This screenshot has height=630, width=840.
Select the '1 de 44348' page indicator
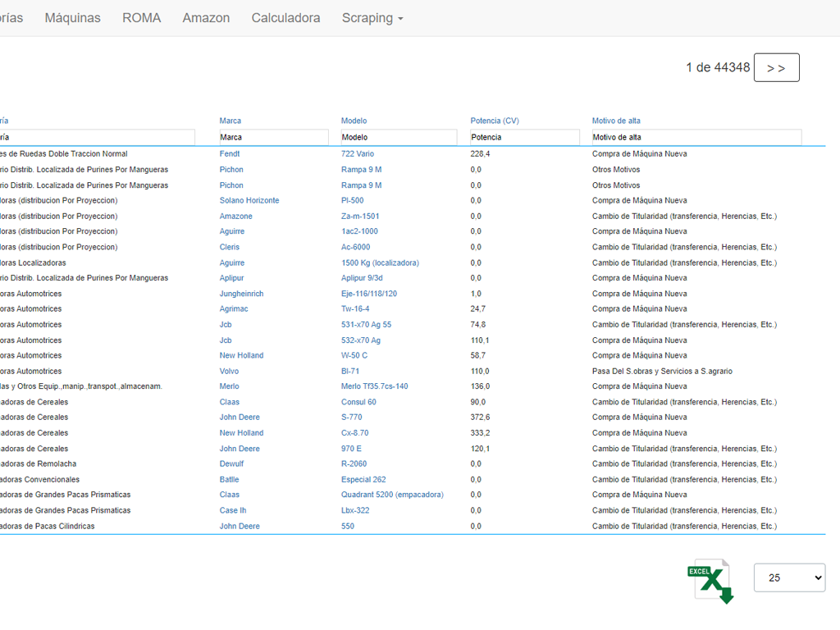pos(718,67)
